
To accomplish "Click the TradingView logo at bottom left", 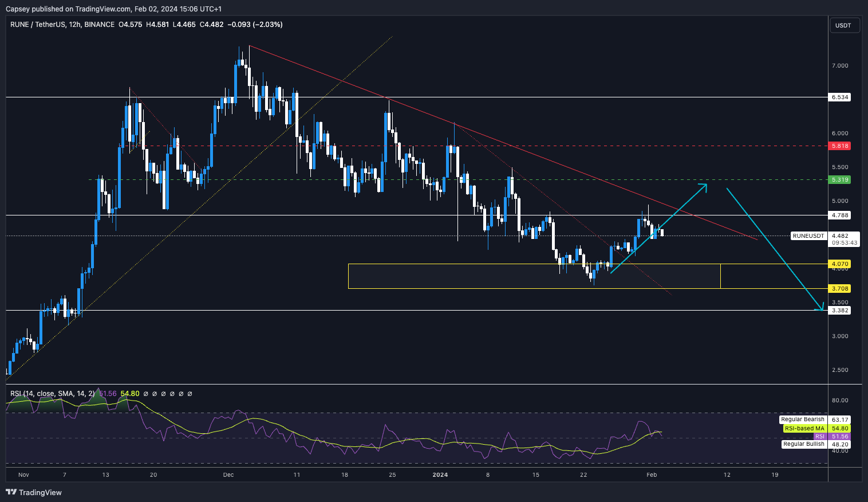I will [34, 492].
